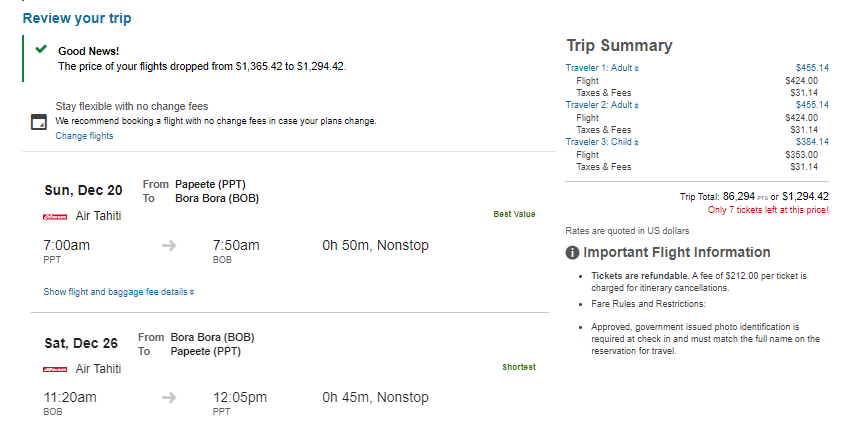The image size is (864, 430).
Task: Expand Show flight and baggage fee details
Action: 118,292
